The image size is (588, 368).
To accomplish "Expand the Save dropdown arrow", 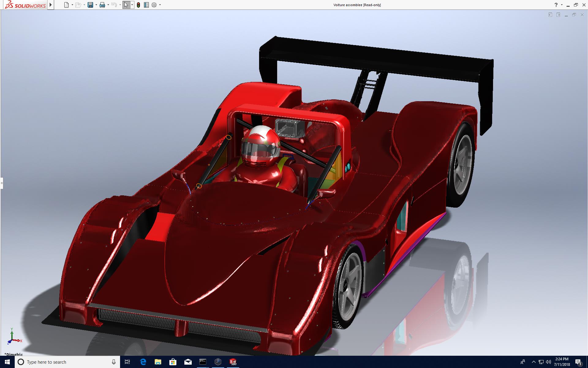I will pyautogui.click(x=96, y=5).
